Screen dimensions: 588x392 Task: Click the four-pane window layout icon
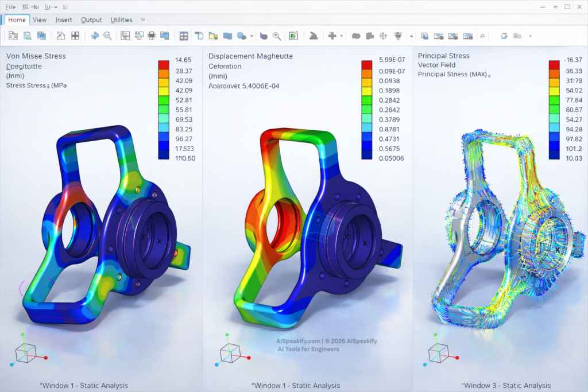point(184,36)
